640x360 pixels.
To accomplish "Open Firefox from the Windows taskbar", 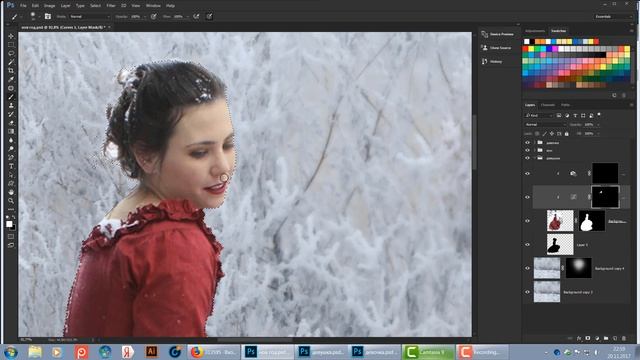I will (214, 352).
